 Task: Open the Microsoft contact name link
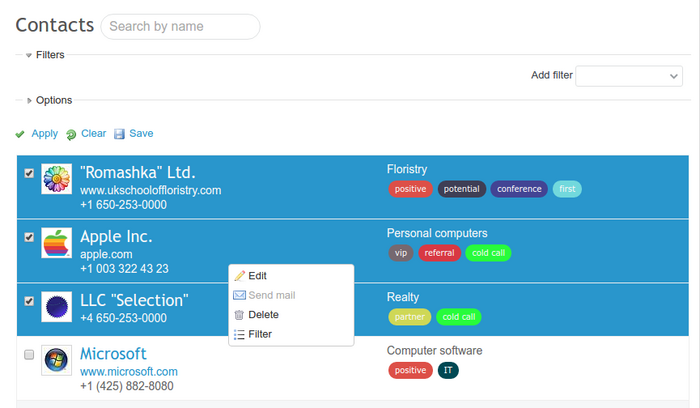click(x=113, y=353)
